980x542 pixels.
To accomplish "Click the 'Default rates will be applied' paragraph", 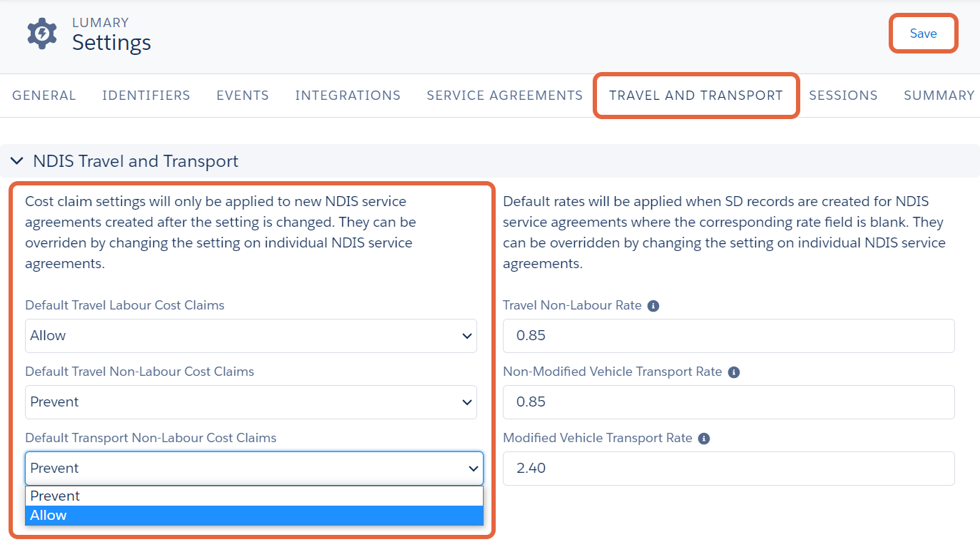I will (x=724, y=232).
